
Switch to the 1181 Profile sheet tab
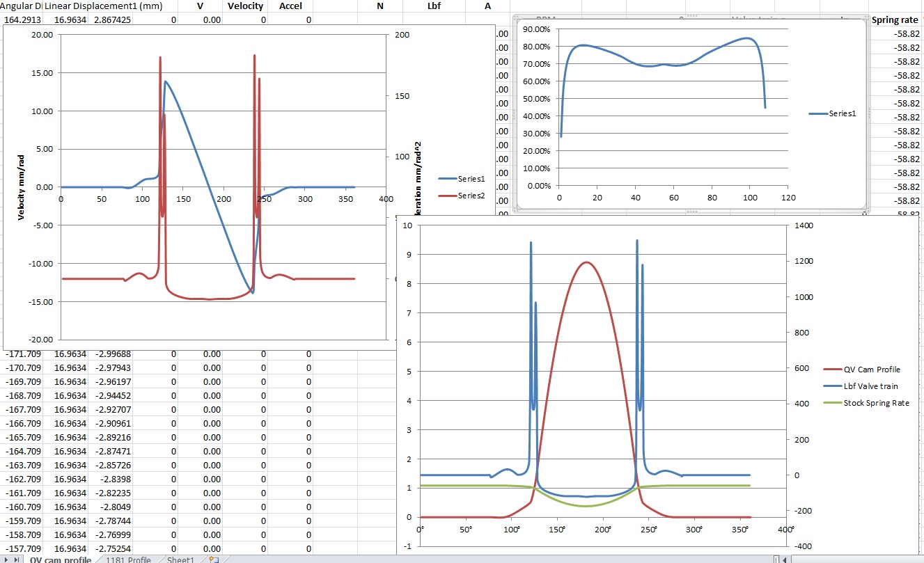(x=128, y=560)
